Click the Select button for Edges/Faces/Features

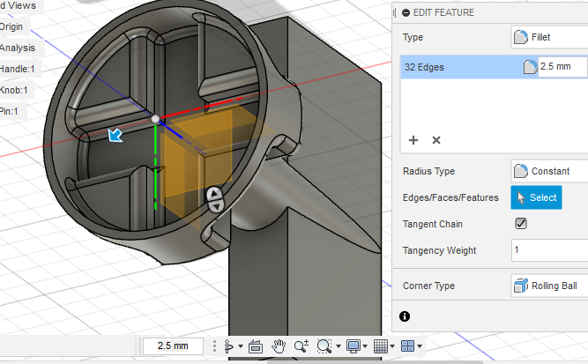tap(536, 197)
